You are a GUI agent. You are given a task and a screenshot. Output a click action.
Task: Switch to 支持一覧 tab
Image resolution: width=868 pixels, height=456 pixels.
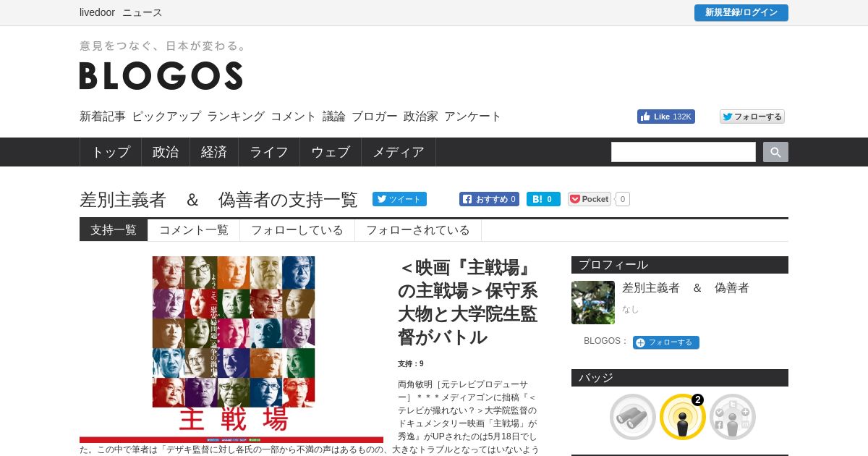(x=114, y=230)
